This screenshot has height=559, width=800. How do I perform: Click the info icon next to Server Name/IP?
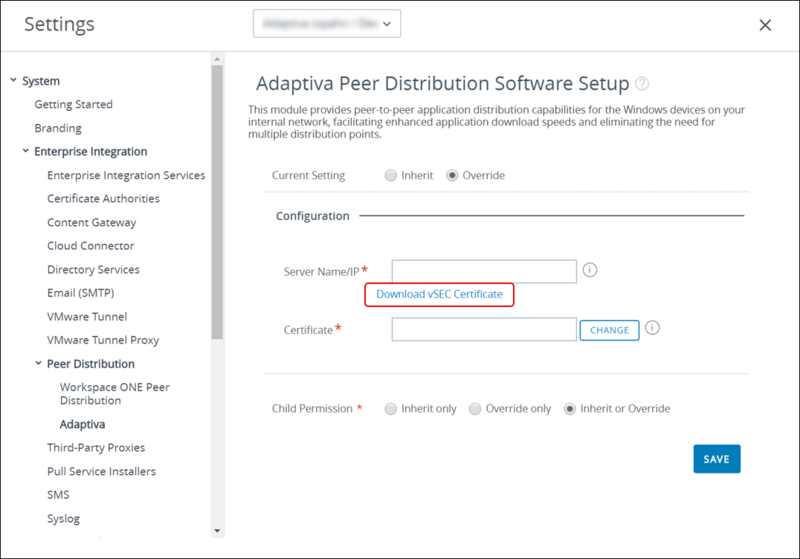pyautogui.click(x=590, y=270)
